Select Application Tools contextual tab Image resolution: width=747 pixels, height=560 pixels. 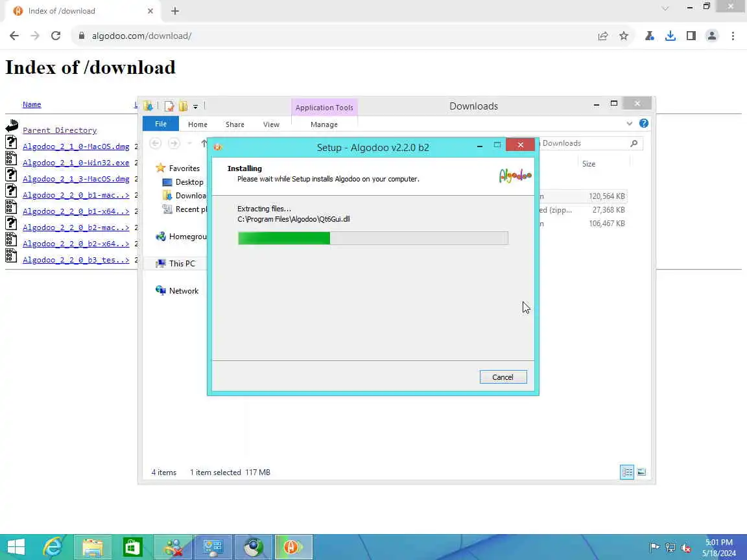pos(324,108)
